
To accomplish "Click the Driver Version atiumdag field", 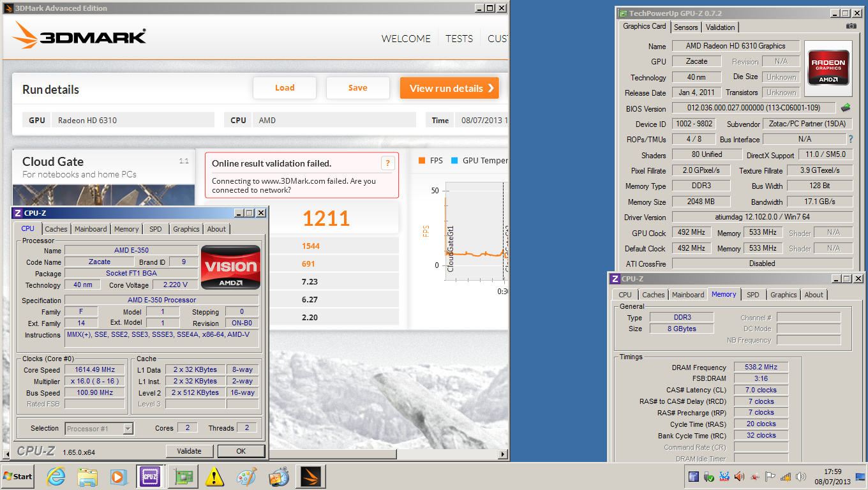I will (x=762, y=217).
